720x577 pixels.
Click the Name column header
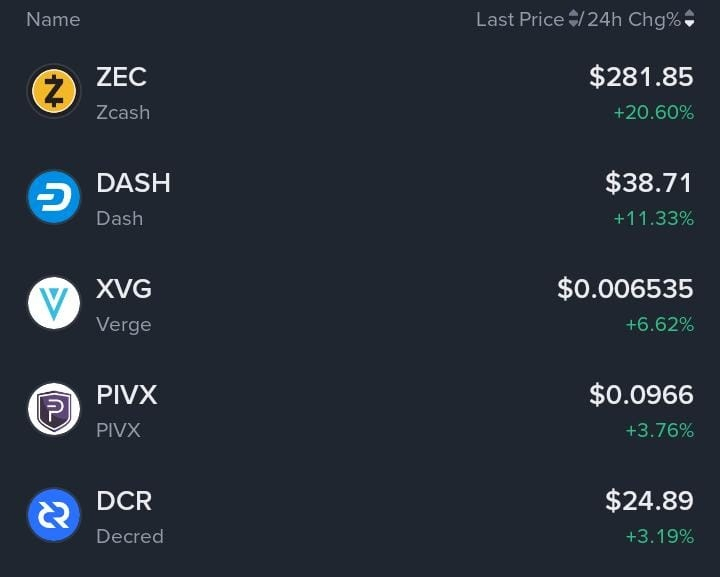(53, 19)
